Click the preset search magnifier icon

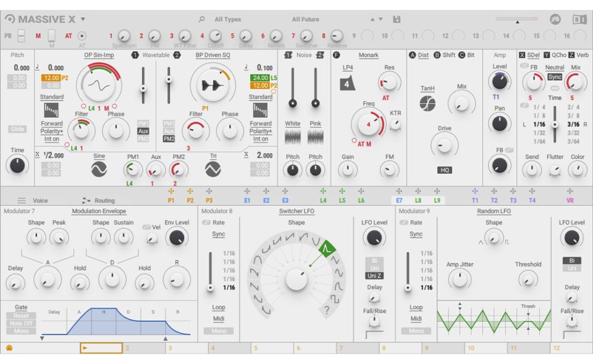point(201,20)
